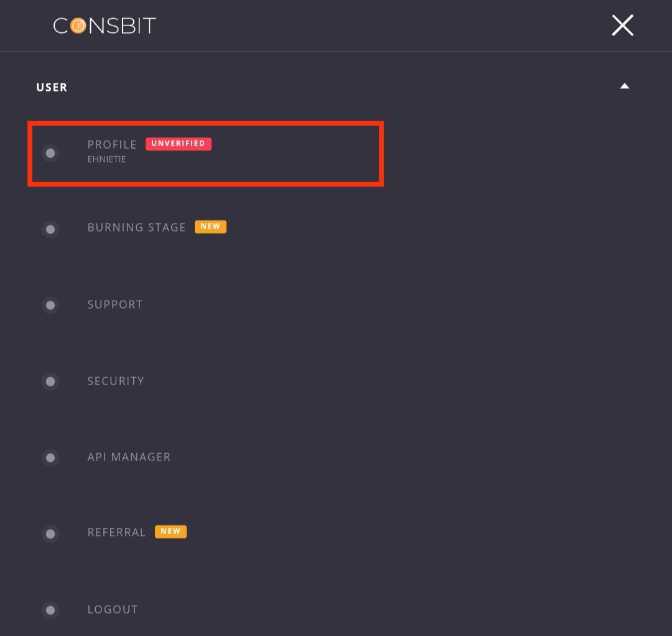Open Security settings
The width and height of the screenshot is (672, 636).
(116, 381)
